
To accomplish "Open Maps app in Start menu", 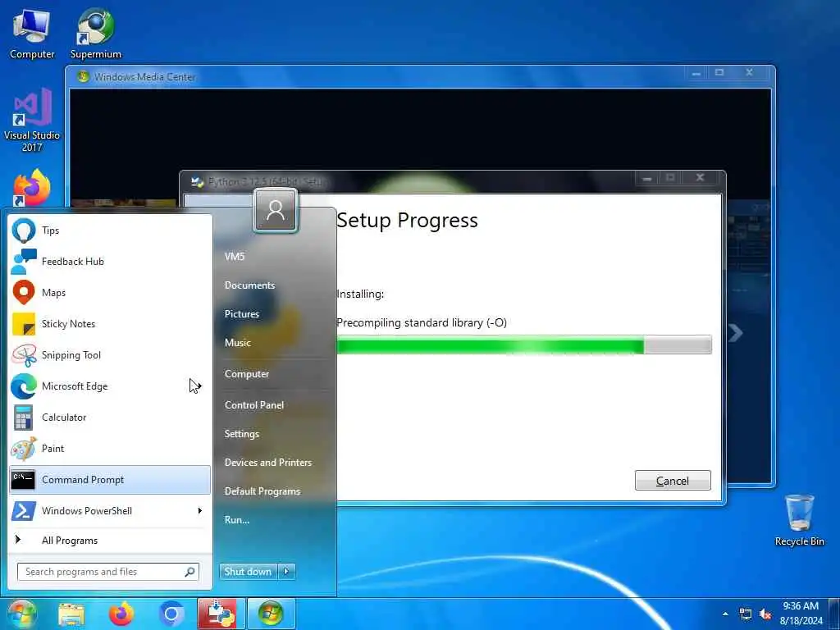I will pyautogui.click(x=110, y=293).
